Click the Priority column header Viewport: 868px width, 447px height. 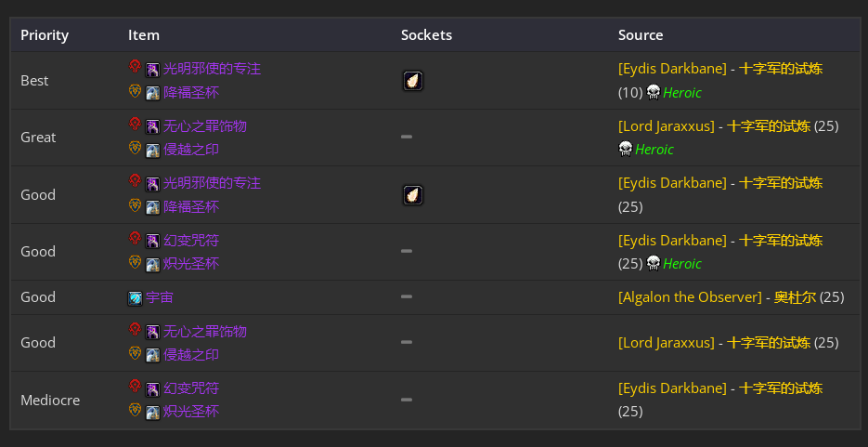(45, 35)
